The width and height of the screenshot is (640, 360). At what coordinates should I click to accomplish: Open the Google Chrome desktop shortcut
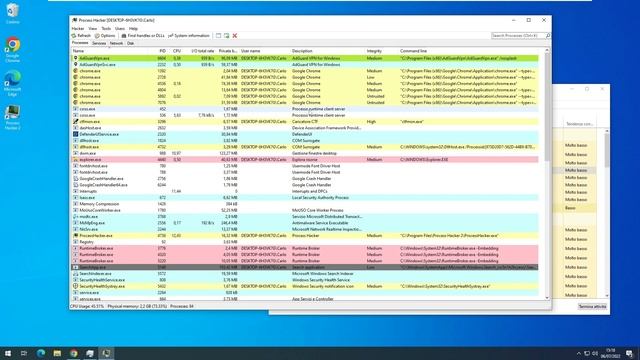[13, 50]
